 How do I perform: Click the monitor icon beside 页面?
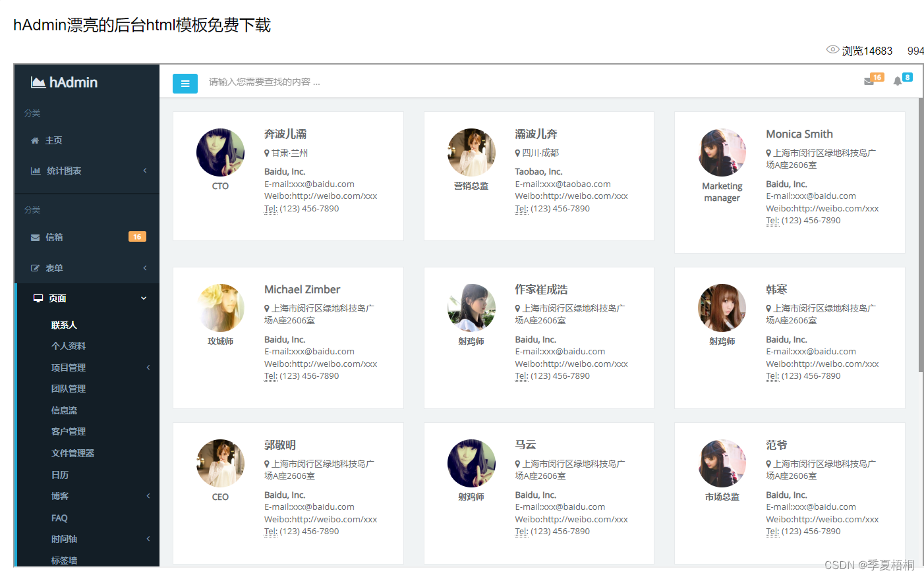38,298
